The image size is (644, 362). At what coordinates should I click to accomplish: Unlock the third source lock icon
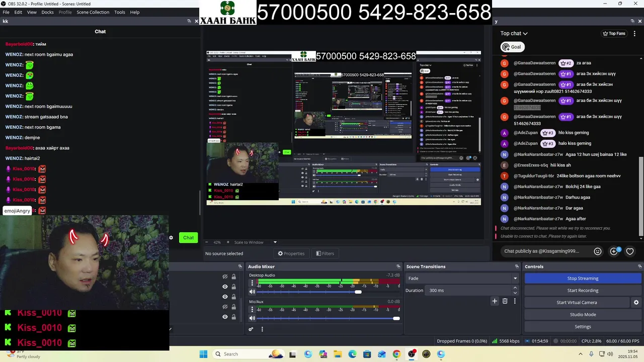[x=233, y=297]
